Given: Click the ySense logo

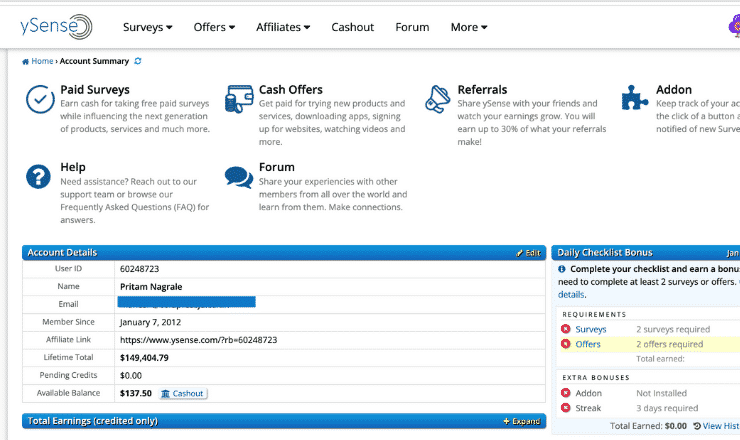Looking at the screenshot, I should point(56,26).
